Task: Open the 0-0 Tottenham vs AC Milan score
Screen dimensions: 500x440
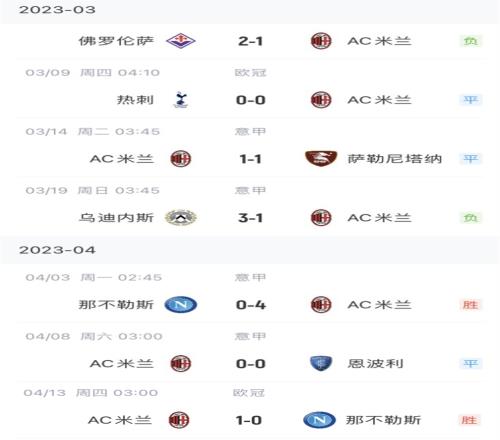Action: [x=250, y=100]
